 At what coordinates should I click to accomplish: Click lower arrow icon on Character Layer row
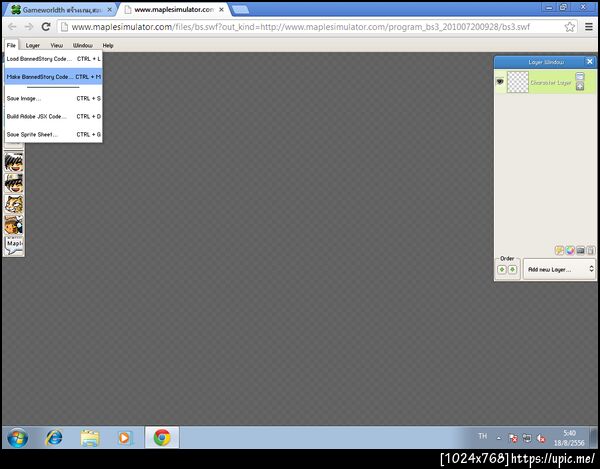[580, 86]
